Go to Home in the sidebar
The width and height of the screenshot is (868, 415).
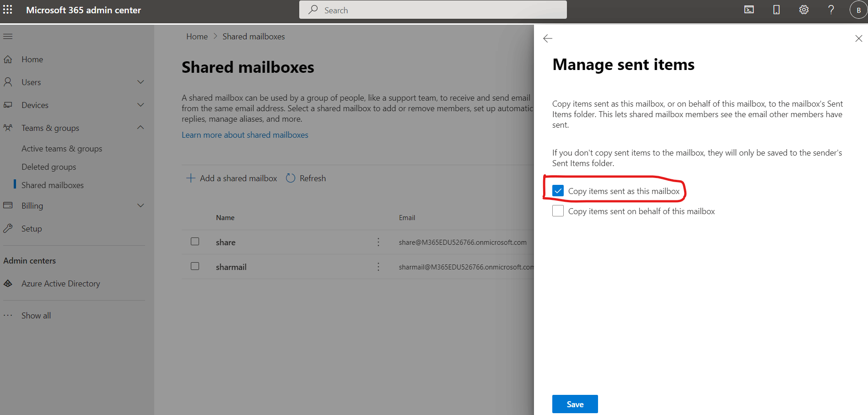click(32, 59)
